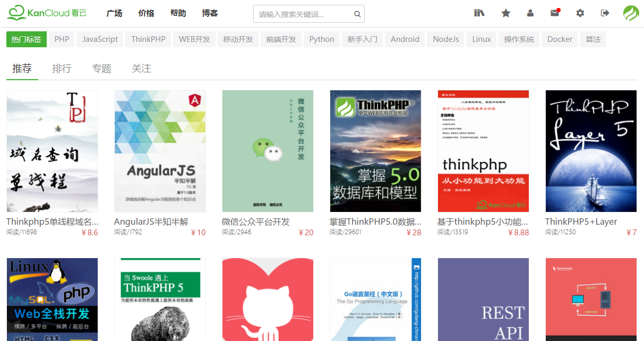Viewport: 644px width, 341px height.
Task: Open the messages envelope icon
Action: (x=555, y=13)
